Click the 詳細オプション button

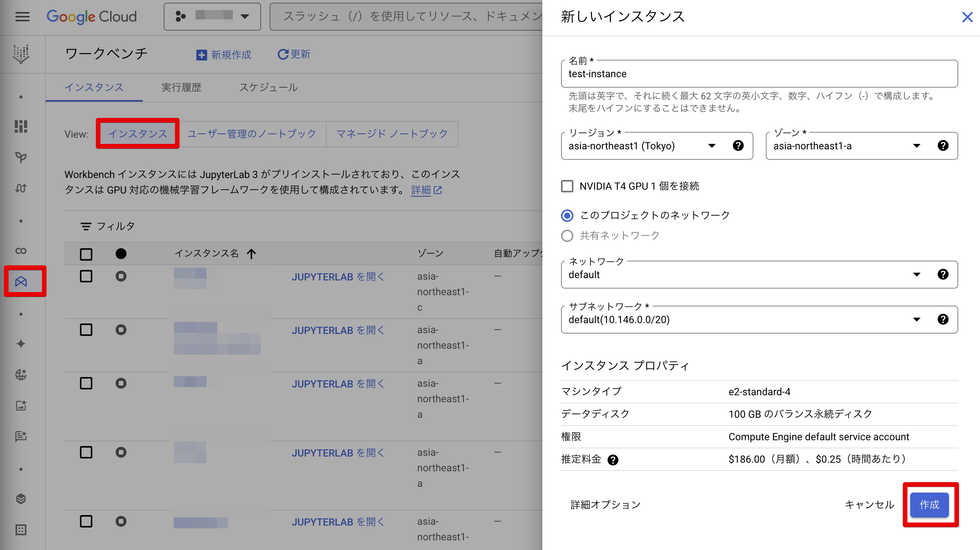(x=605, y=505)
